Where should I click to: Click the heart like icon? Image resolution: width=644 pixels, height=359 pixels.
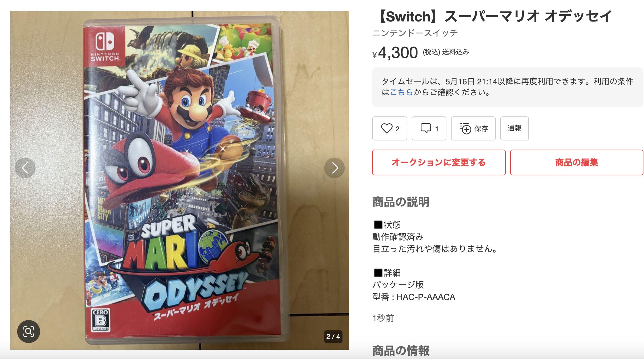tap(387, 128)
